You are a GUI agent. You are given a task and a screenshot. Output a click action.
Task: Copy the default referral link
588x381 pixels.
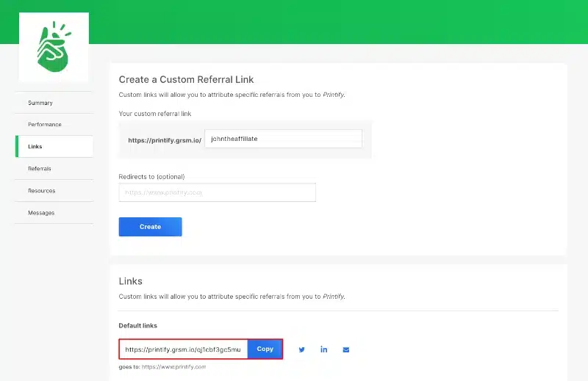click(x=265, y=349)
